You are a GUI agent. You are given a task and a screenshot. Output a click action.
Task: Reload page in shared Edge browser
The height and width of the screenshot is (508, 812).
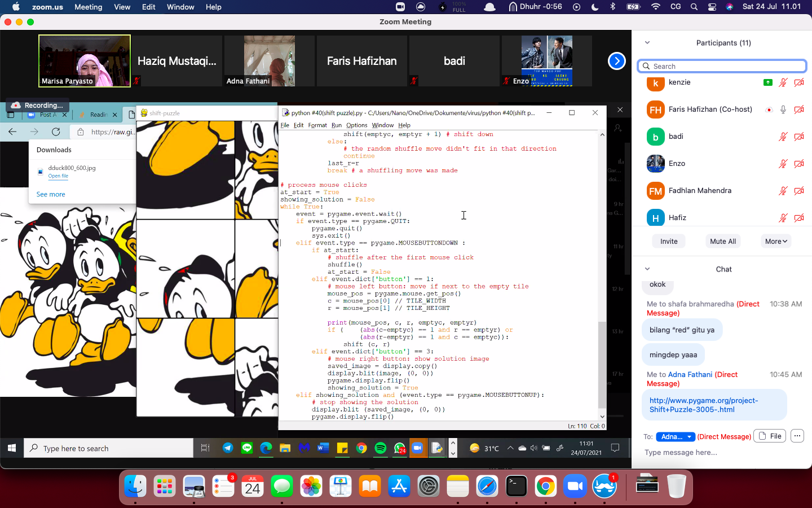pos(56,132)
